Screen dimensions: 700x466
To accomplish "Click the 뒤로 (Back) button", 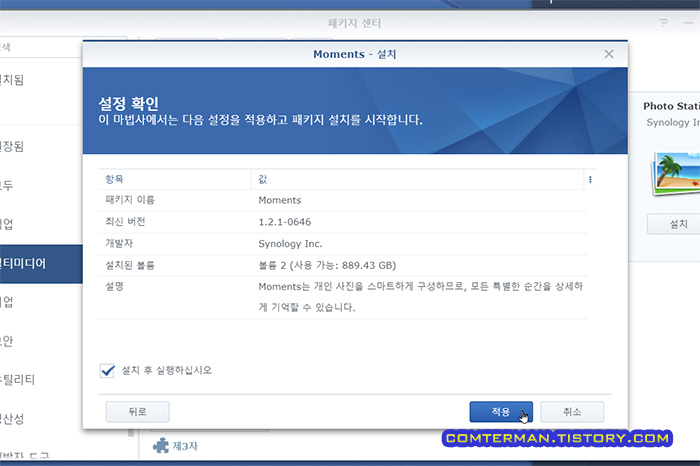I will pos(138,412).
